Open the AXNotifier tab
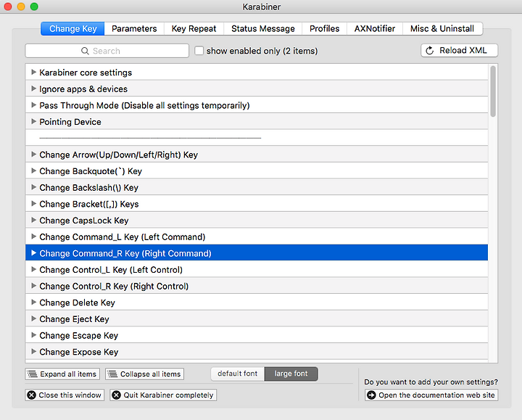Screen dimensions: 522x420 pyautogui.click(x=375, y=28)
